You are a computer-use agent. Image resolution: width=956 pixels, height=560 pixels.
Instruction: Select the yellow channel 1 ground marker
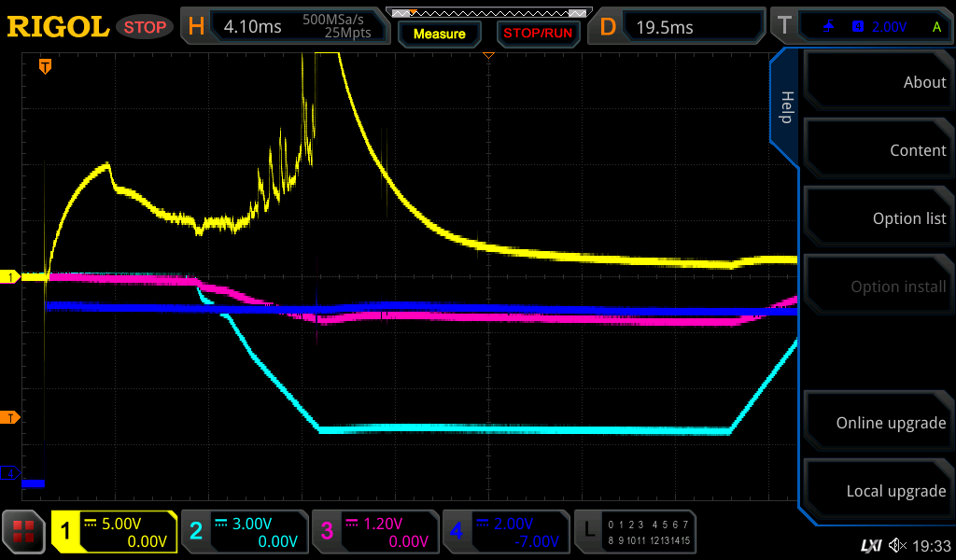click(11, 277)
